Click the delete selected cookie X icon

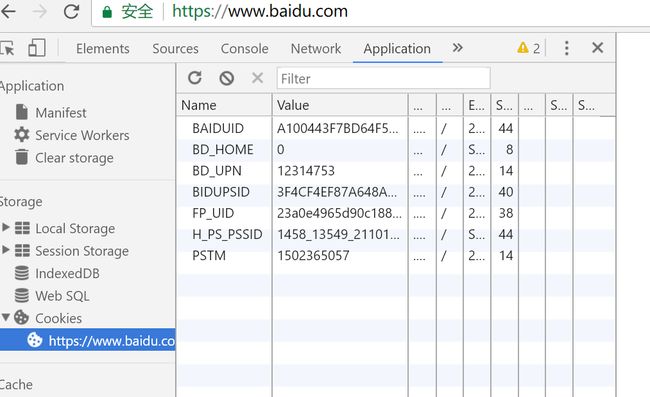257,78
